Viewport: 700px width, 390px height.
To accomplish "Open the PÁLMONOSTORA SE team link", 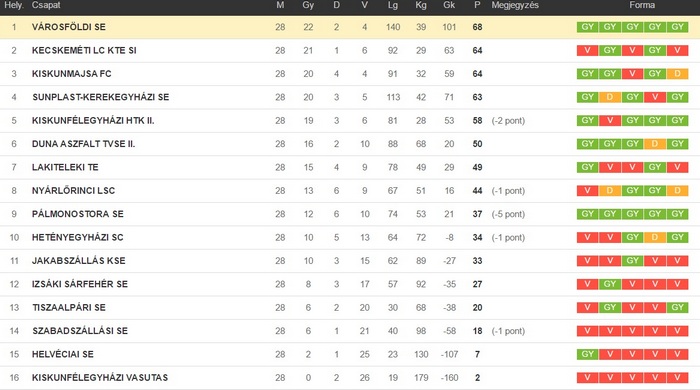I will tap(78, 214).
